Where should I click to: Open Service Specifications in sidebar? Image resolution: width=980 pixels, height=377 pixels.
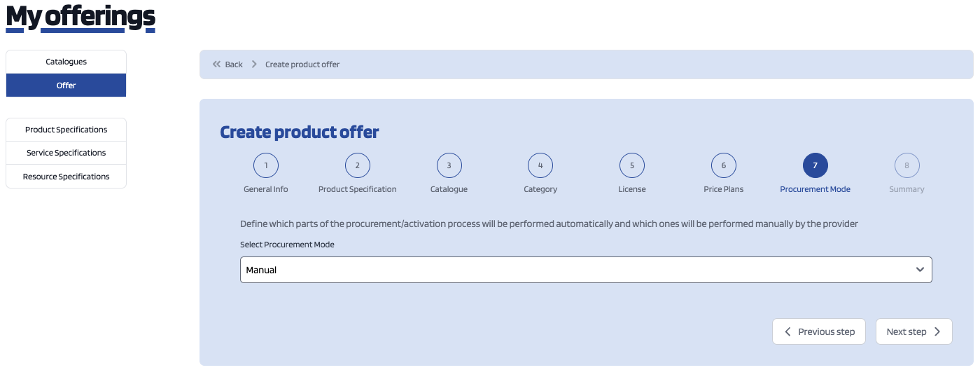[66, 153]
